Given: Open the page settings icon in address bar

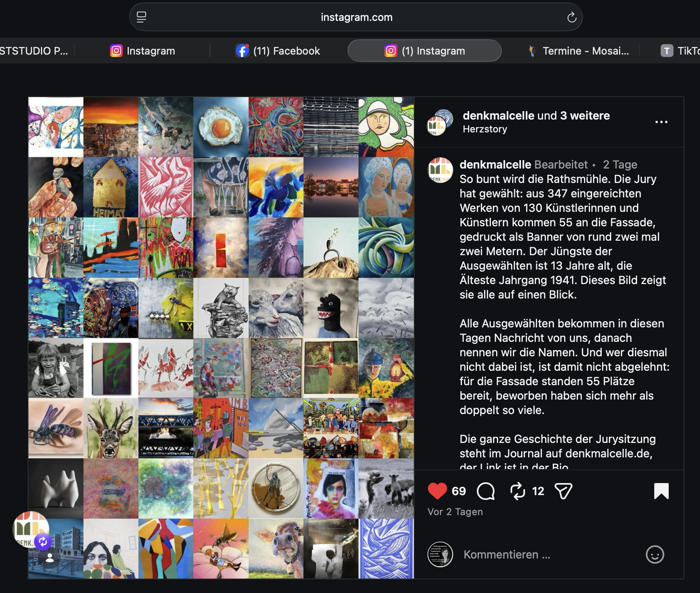Looking at the screenshot, I should pyautogui.click(x=141, y=17).
